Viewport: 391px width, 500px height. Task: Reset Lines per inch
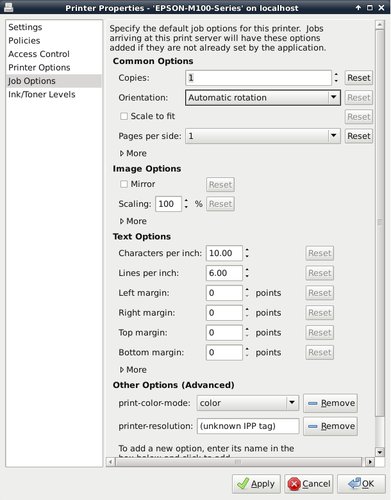click(x=320, y=273)
